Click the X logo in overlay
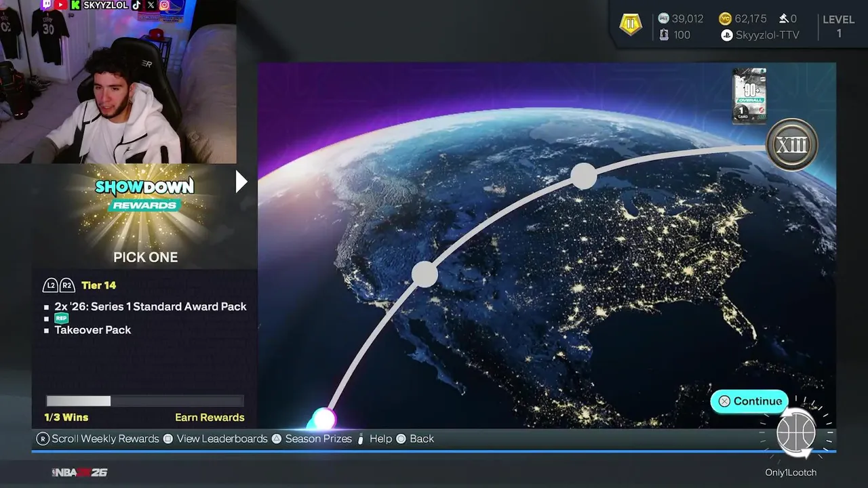The image size is (868, 488). pos(151,5)
